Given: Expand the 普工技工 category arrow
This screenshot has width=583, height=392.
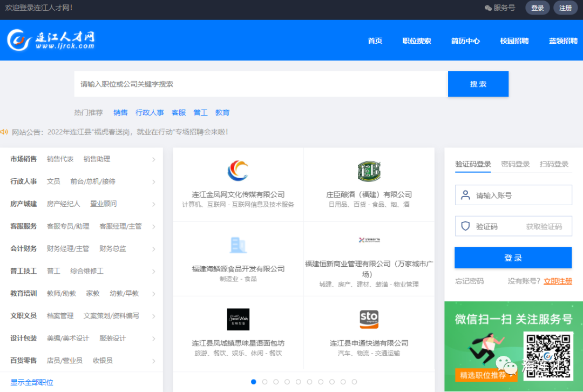Looking at the screenshot, I should [x=153, y=272].
